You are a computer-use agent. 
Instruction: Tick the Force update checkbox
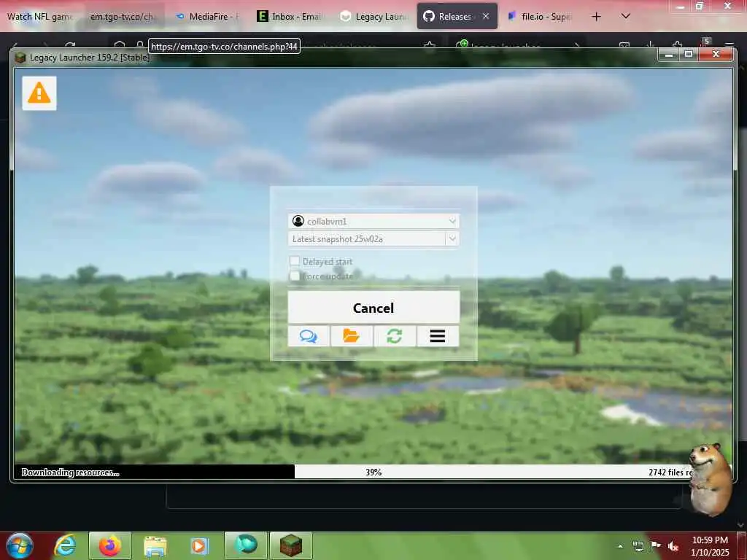(x=295, y=276)
